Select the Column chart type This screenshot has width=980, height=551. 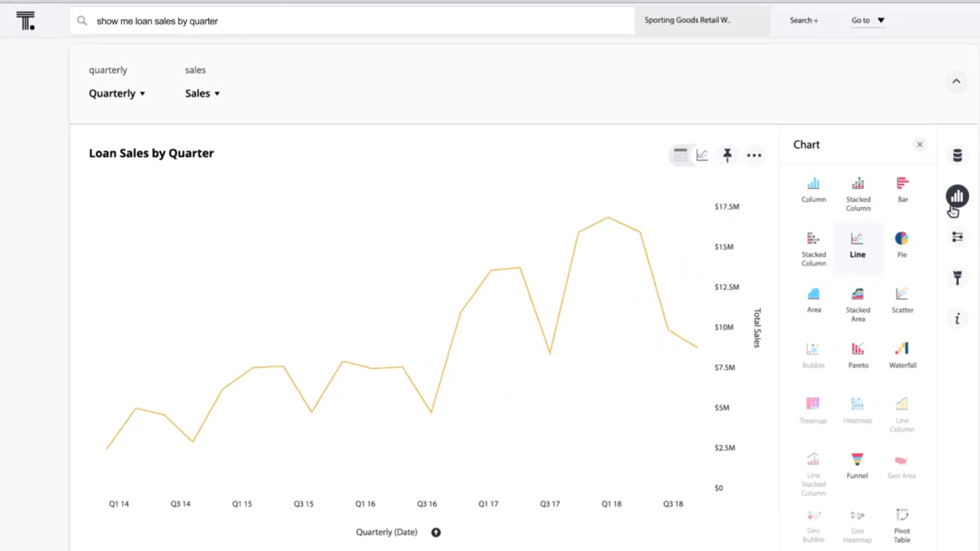pos(813,190)
